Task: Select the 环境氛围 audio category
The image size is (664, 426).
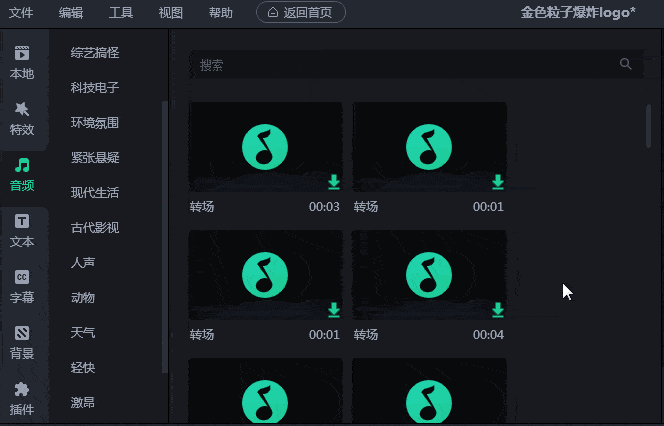Action: [x=95, y=123]
